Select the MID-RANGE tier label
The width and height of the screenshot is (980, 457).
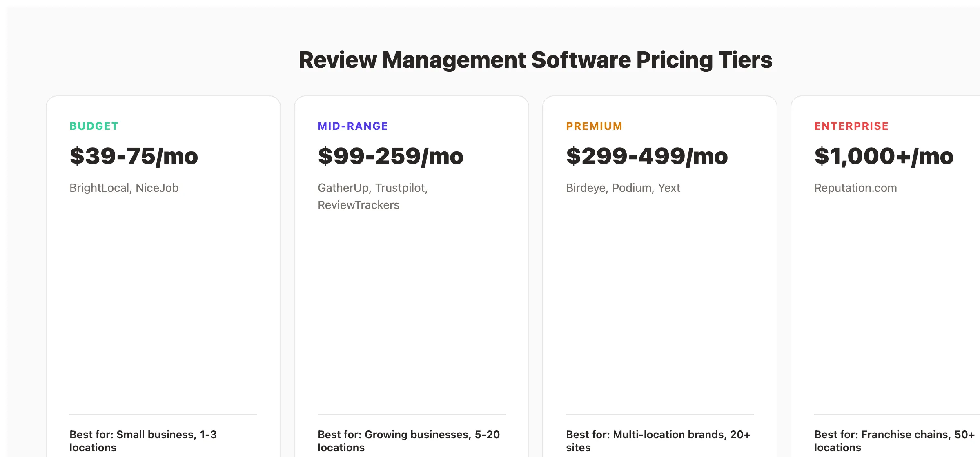[x=353, y=126]
